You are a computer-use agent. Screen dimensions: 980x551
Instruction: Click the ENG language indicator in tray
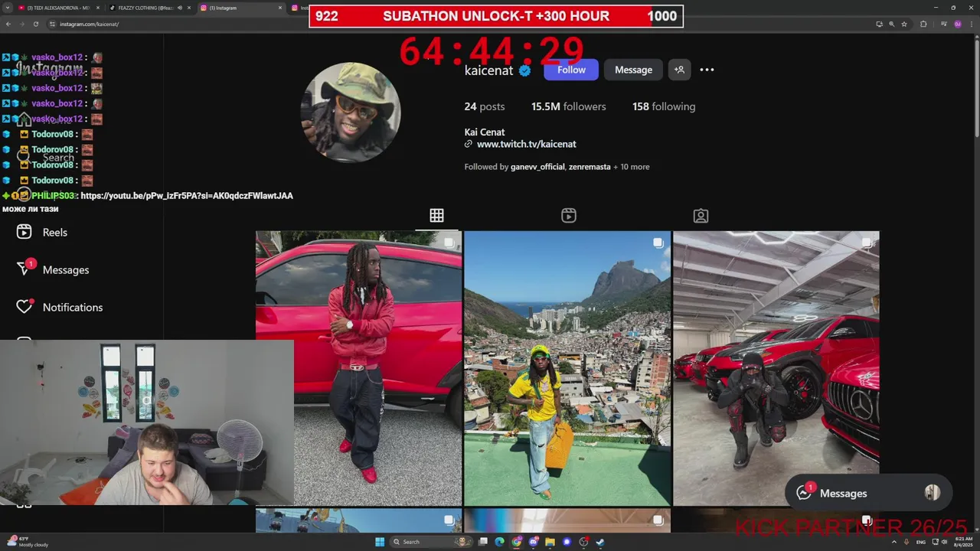(921, 542)
